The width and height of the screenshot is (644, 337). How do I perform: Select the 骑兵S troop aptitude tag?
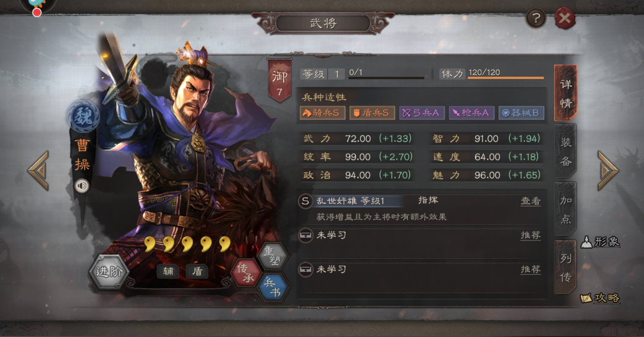click(x=322, y=112)
